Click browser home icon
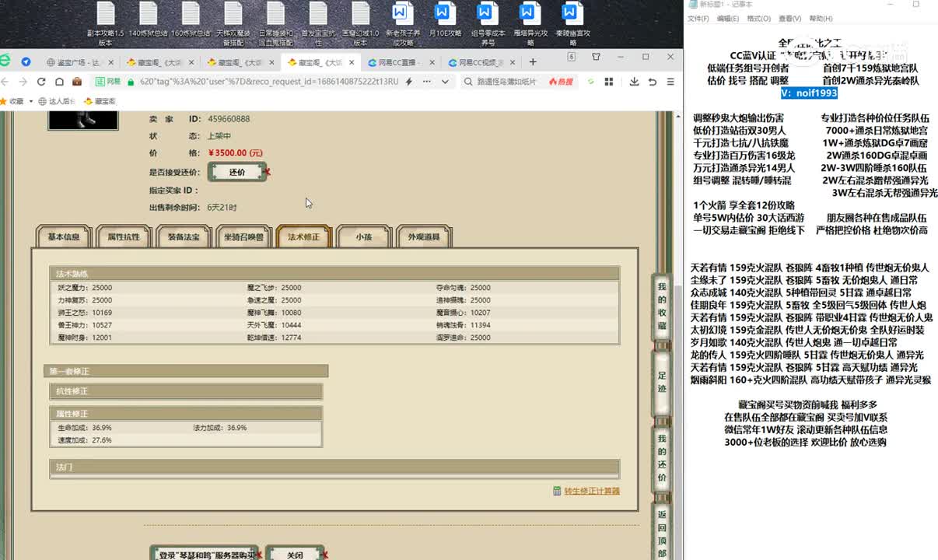 (58, 82)
